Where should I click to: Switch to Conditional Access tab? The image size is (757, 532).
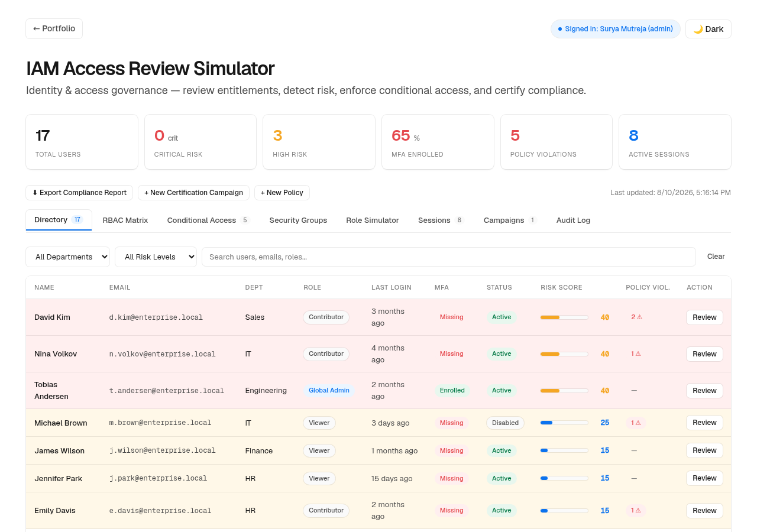(x=208, y=220)
